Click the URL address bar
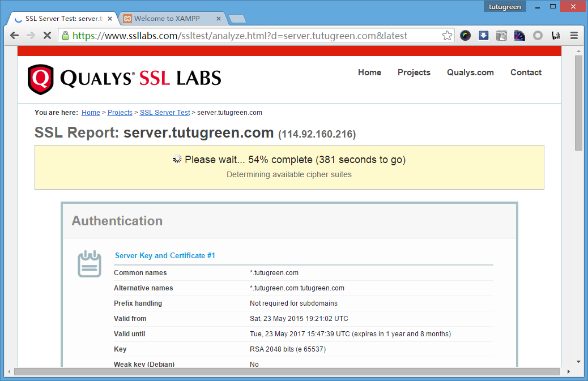Viewport: 588px width, 381px height. (255, 36)
